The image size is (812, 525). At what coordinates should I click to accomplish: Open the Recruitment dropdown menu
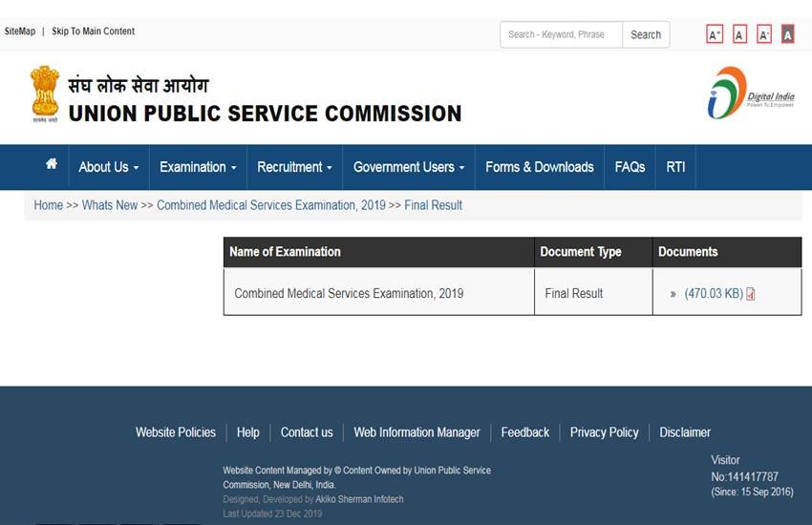click(x=294, y=167)
